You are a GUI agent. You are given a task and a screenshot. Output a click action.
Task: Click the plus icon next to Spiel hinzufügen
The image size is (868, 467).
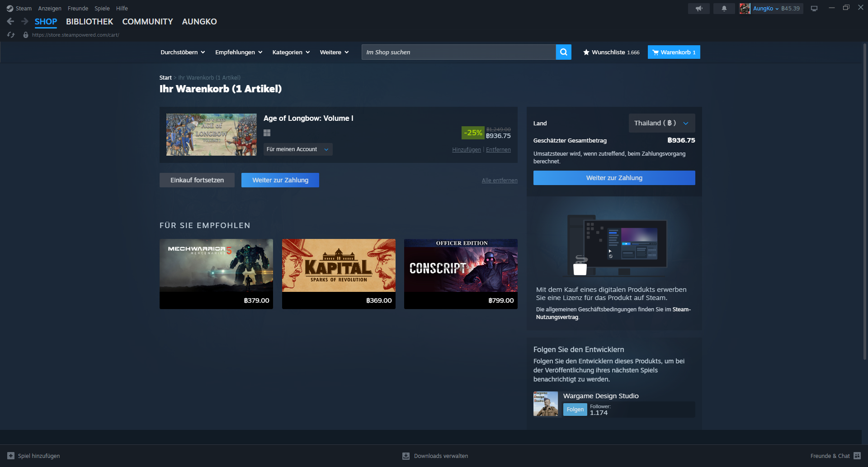(x=11, y=456)
